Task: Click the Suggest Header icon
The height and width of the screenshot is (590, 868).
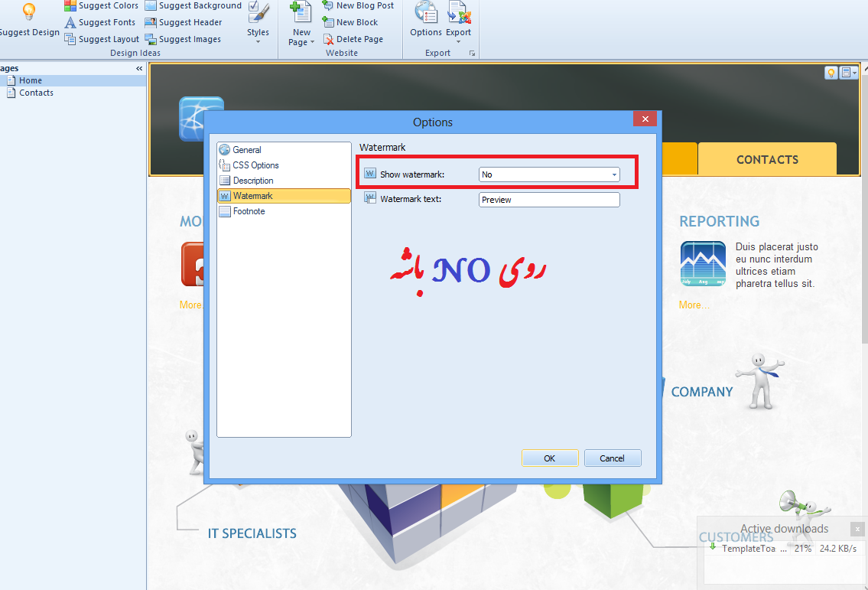Action: (x=151, y=22)
